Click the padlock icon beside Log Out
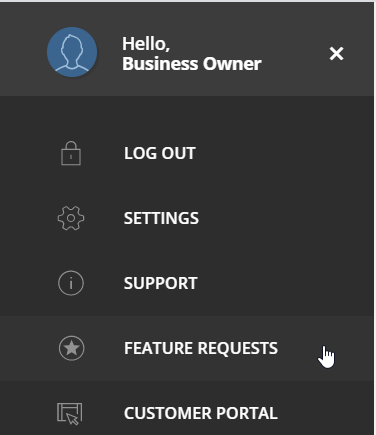This screenshot has height=435, width=376. click(71, 153)
